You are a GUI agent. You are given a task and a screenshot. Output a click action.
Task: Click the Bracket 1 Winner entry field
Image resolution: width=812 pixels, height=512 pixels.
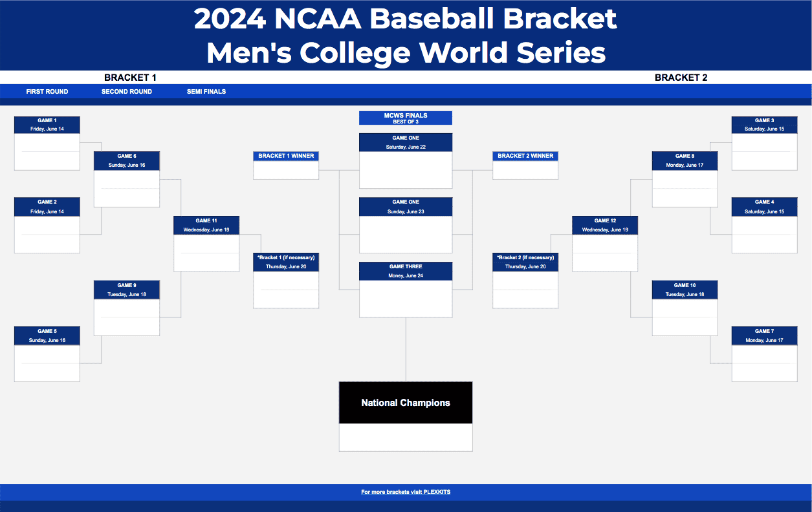pos(286,170)
